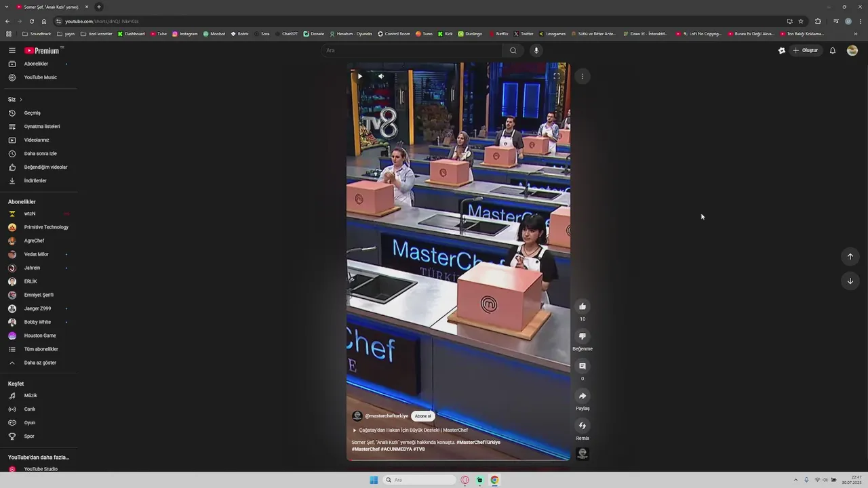Go to YouTube Premium home logo
The image size is (868, 488).
coord(42,50)
